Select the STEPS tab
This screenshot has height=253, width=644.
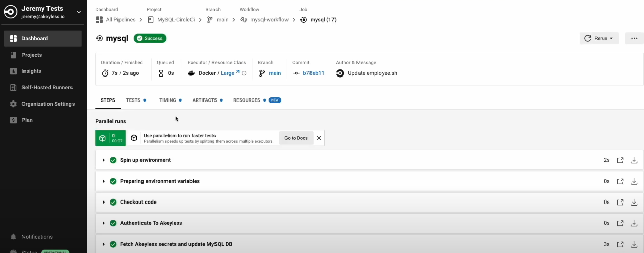(x=108, y=100)
